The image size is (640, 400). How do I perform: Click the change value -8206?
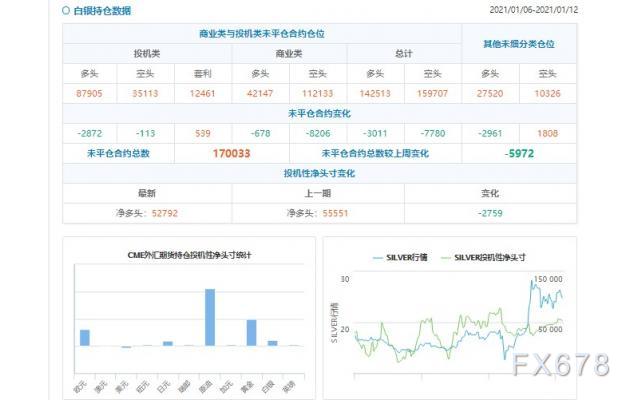click(318, 133)
